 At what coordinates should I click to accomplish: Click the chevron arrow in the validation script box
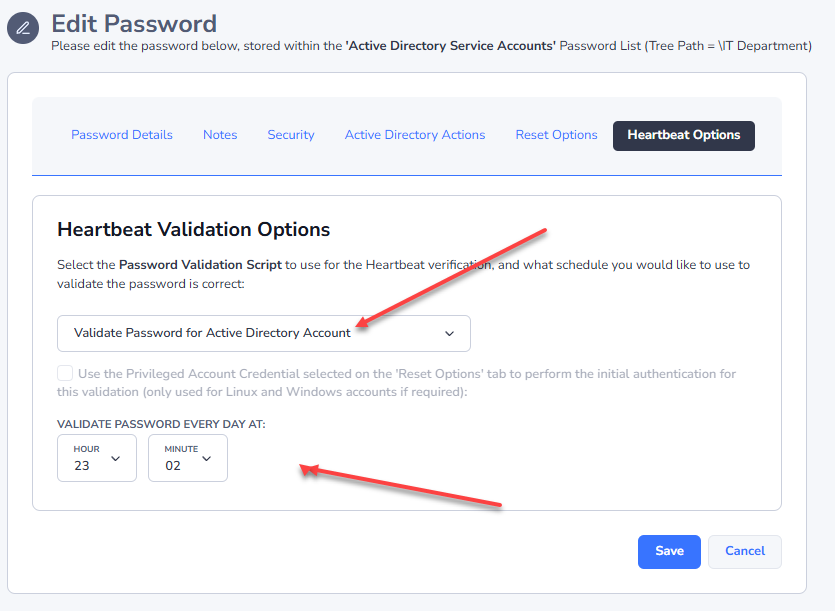(449, 334)
